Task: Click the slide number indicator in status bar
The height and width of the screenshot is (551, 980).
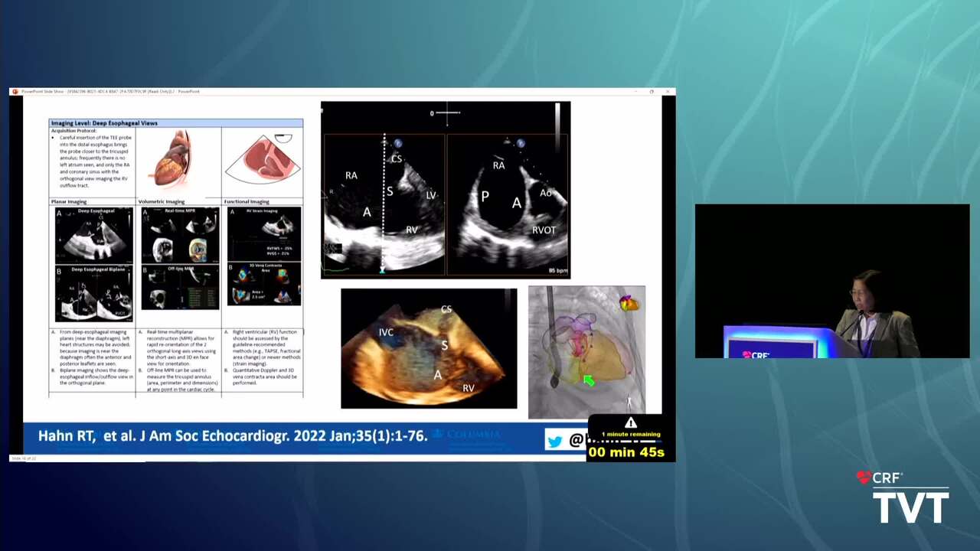Action: point(23,458)
